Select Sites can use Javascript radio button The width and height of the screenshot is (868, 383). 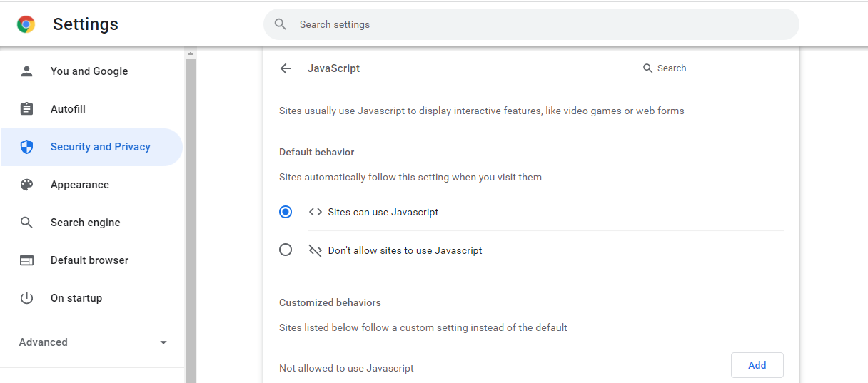click(286, 212)
